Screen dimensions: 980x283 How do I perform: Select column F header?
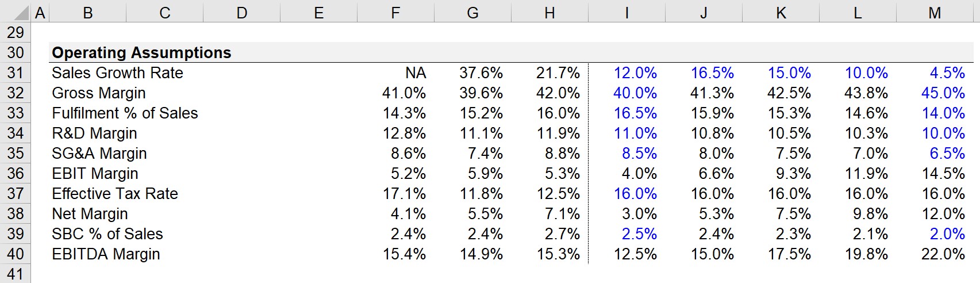click(x=395, y=13)
